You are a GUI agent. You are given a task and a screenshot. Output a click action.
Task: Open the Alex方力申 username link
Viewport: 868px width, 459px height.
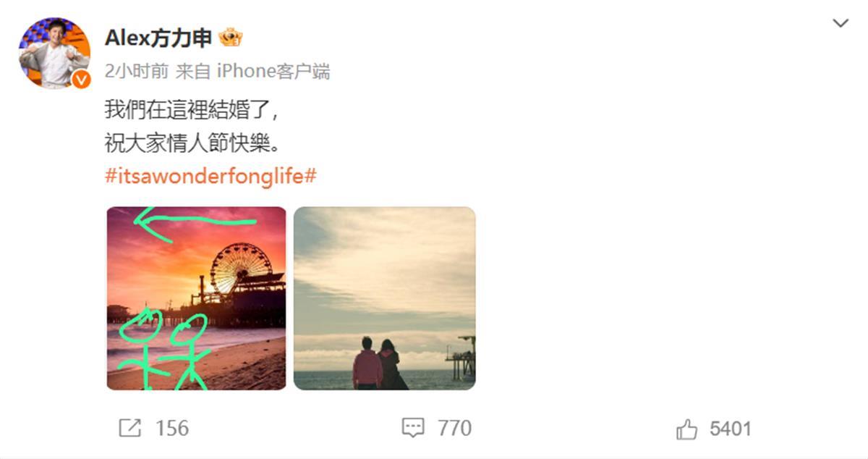pyautogui.click(x=158, y=38)
